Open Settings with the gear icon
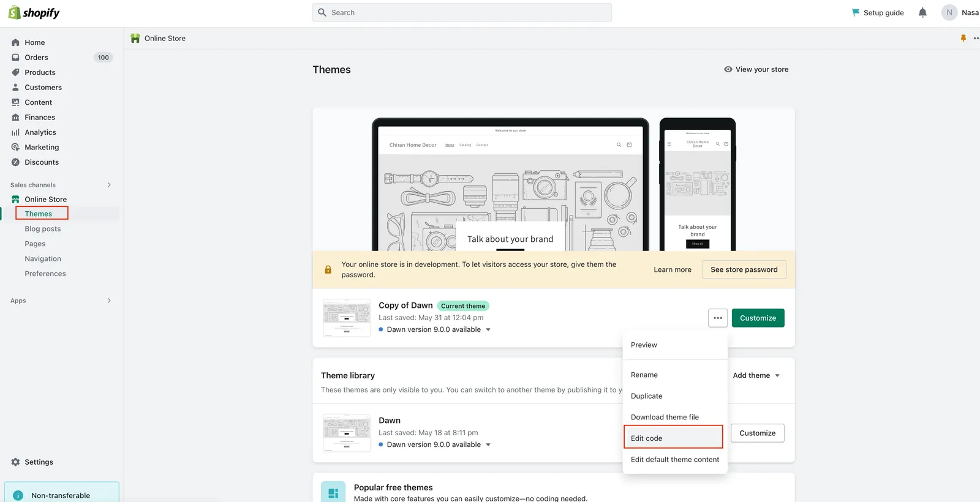This screenshot has width=980, height=502. tap(16, 462)
